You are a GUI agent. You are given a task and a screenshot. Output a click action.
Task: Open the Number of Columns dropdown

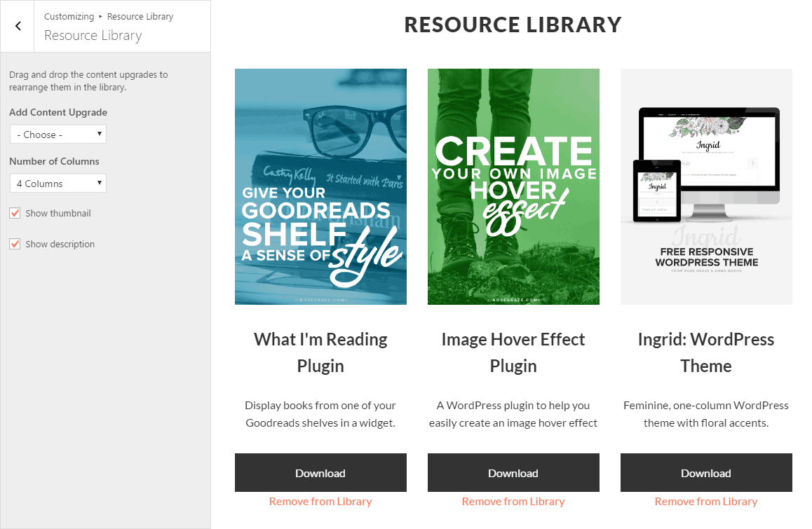coord(58,184)
